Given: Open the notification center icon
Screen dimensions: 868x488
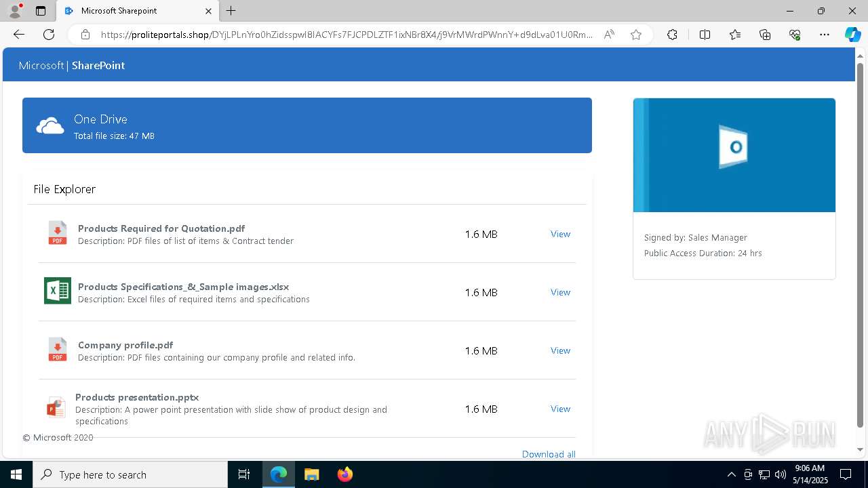Looking at the screenshot, I should pyautogui.click(x=846, y=474).
